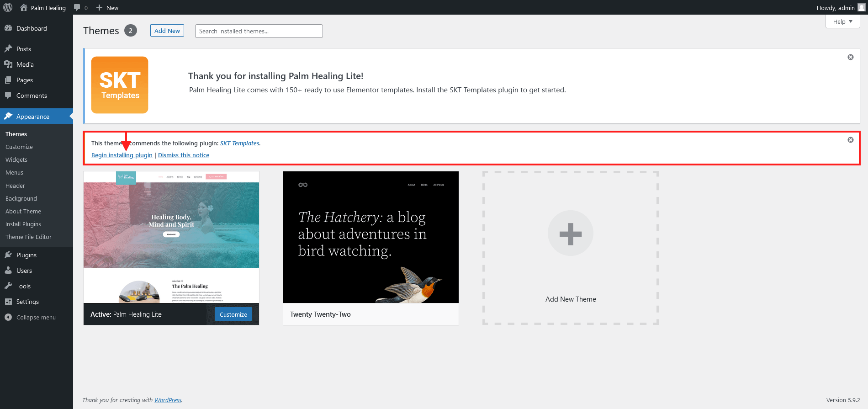Click the admin user avatar
This screenshot has width=868, height=409.
(x=861, y=7)
